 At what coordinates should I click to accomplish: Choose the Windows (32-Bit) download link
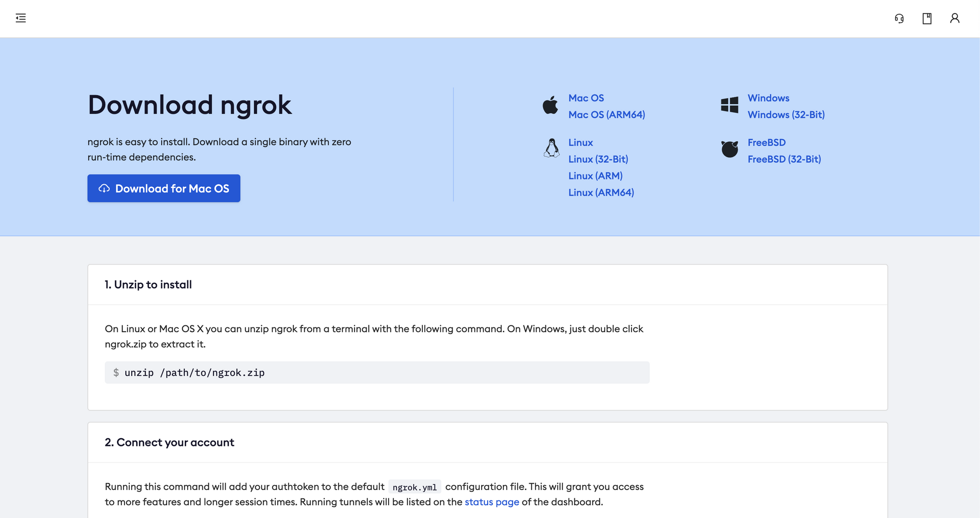786,115
